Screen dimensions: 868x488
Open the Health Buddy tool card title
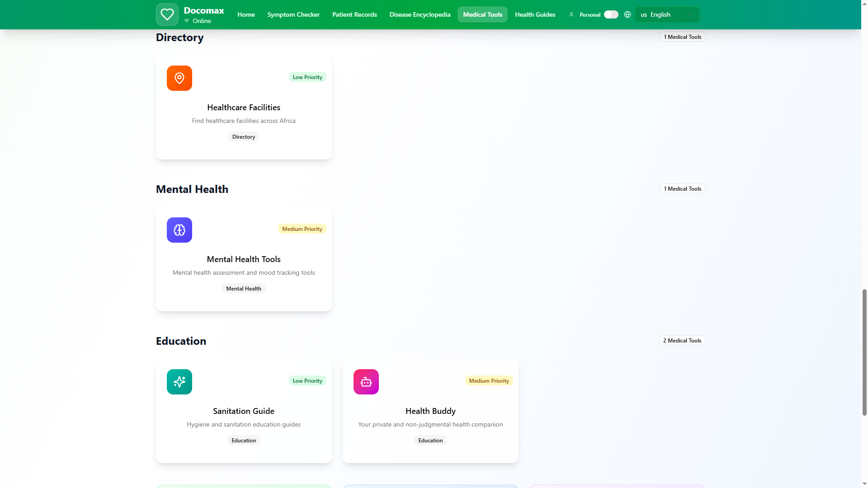(430, 411)
